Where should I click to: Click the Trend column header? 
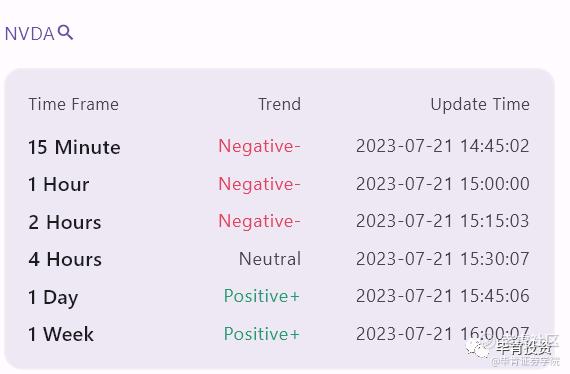(x=279, y=104)
